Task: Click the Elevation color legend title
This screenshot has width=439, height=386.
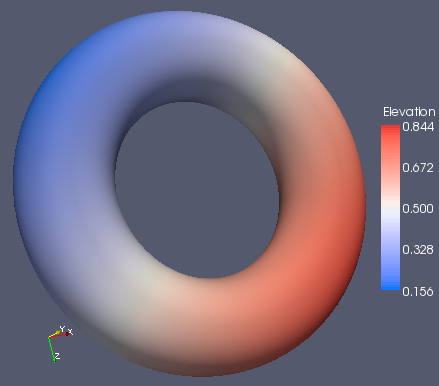Action: (x=409, y=112)
